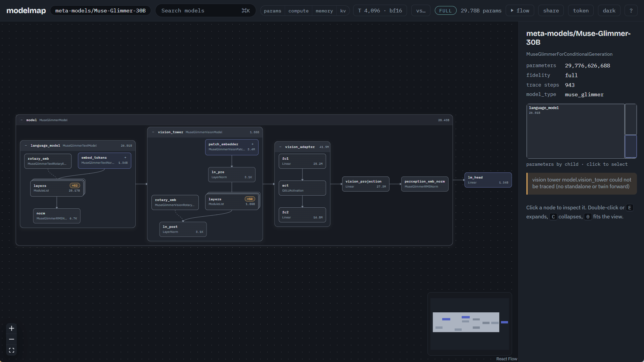Screen dimensions: 644x362
Task: Click the x50 badge on vision layers
Action: click(x=250, y=199)
